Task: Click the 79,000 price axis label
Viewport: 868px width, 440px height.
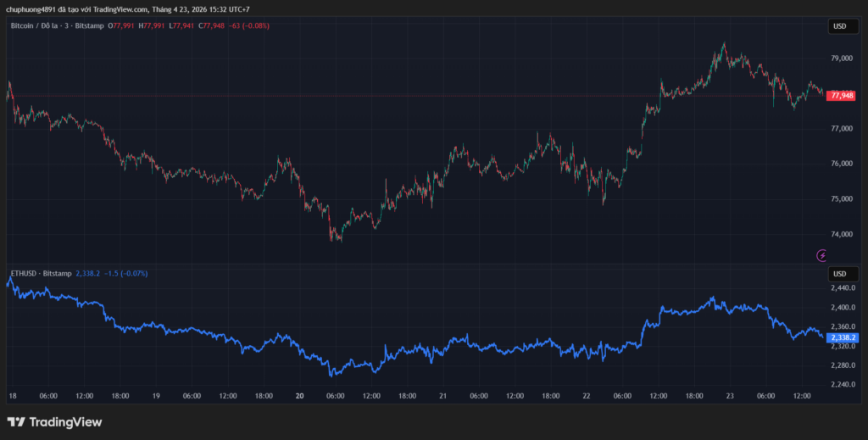Action: 841,58
